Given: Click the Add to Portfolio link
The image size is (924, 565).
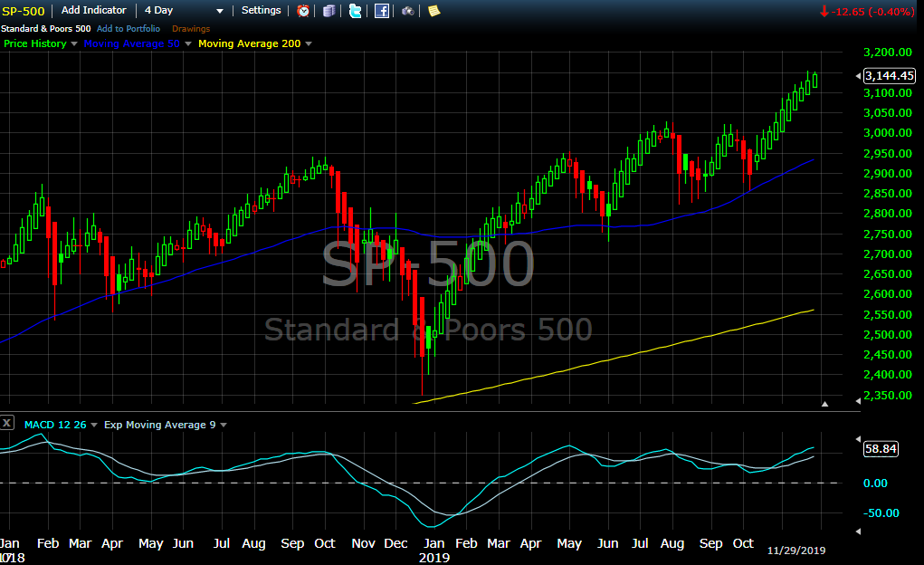Looking at the screenshot, I should coord(129,28).
